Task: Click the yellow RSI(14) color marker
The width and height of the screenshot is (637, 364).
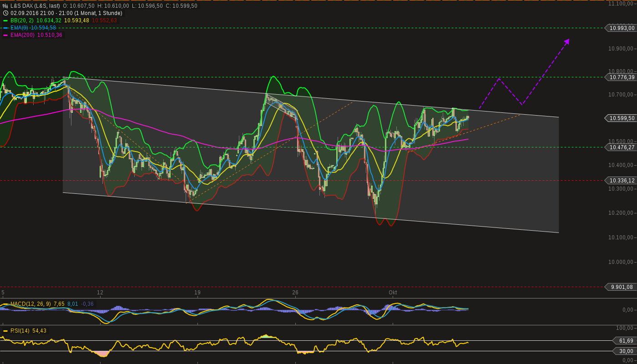Action: click(x=5, y=331)
